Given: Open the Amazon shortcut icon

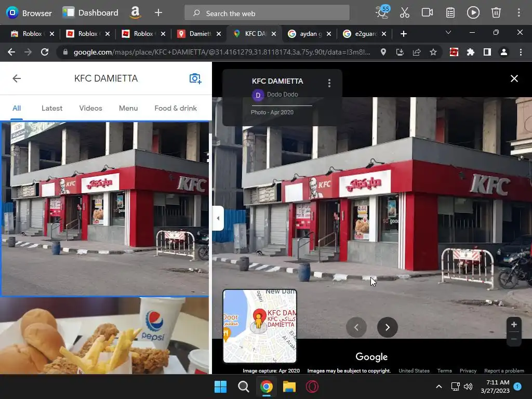Looking at the screenshot, I should point(136,13).
